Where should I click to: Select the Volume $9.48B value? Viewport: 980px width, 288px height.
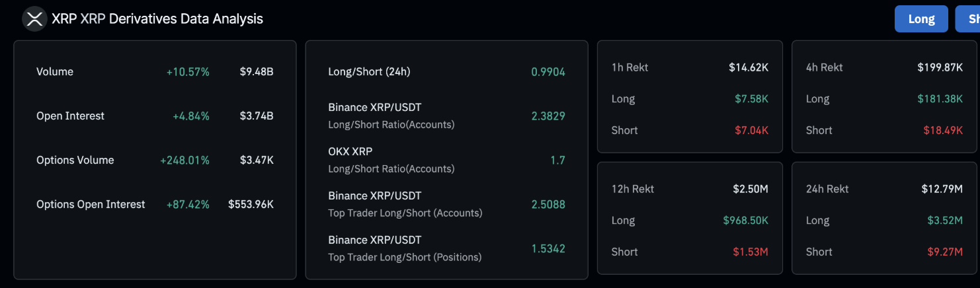257,71
